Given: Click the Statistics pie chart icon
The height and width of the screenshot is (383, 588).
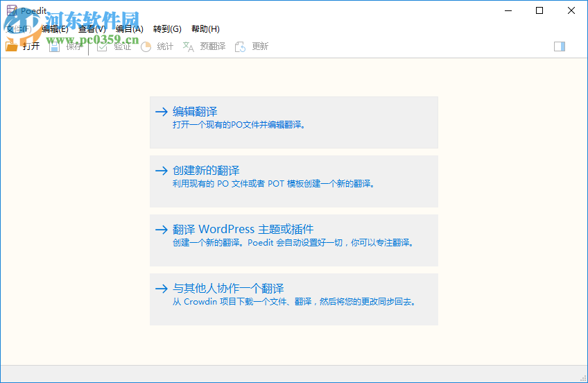Looking at the screenshot, I should click(146, 46).
